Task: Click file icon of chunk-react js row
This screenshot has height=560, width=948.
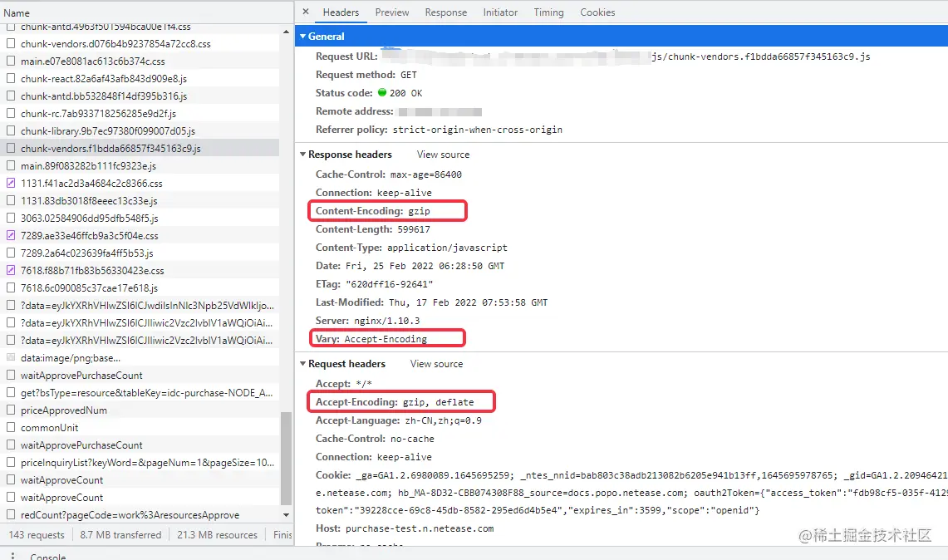Action: pos(11,79)
